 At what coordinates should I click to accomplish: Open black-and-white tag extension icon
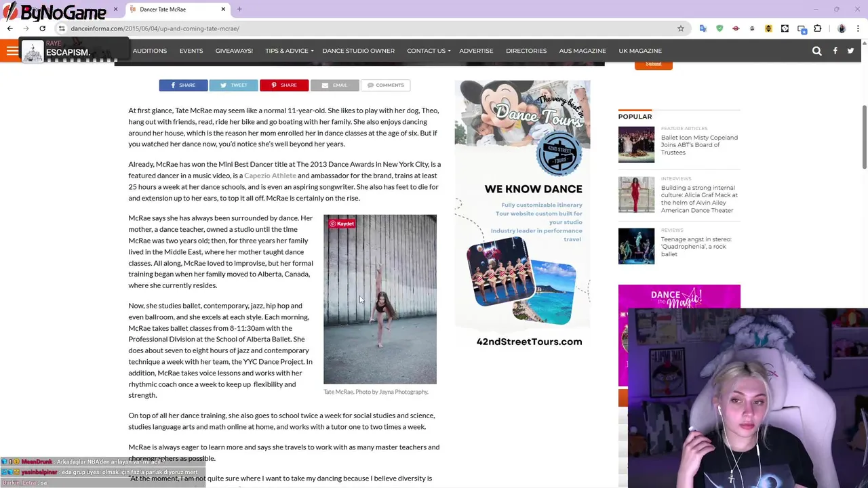coord(785,28)
